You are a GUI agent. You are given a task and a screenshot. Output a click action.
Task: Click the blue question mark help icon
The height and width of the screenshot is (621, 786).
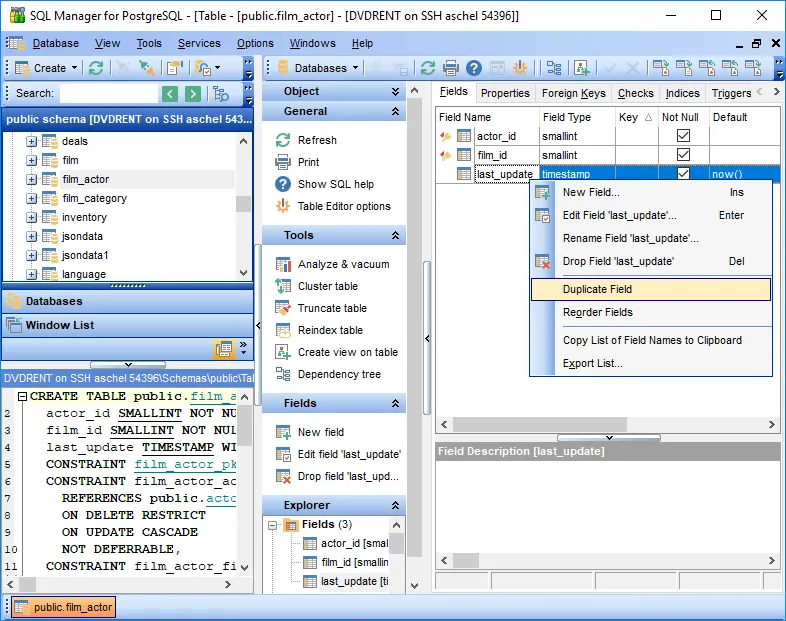click(x=474, y=68)
